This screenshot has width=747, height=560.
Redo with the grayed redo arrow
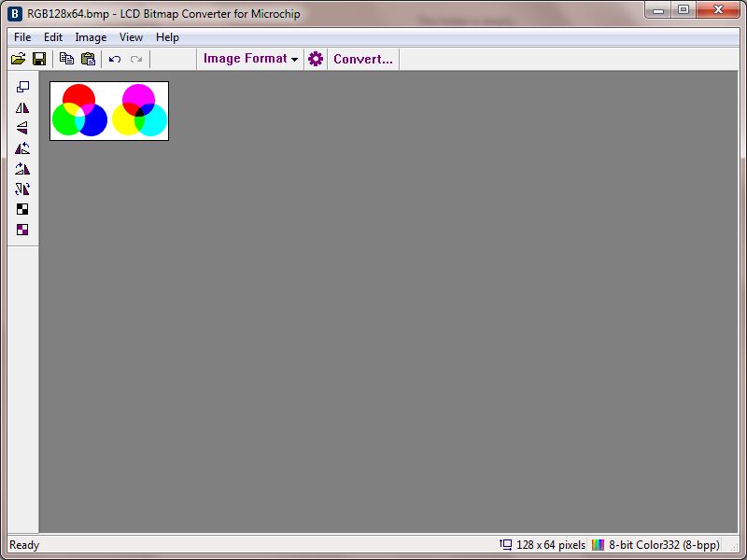[136, 59]
